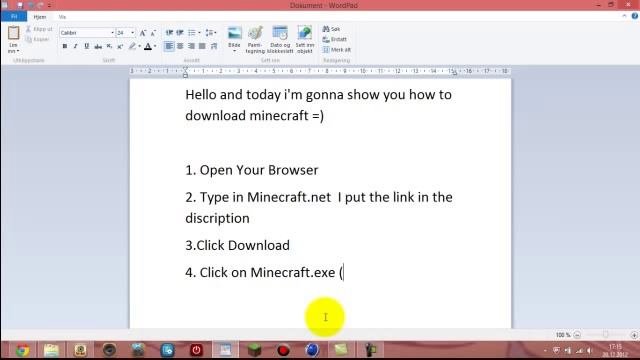This screenshot has width=640, height=360.
Task: Expand the Bilde dropdown arrow
Action: tap(234, 51)
